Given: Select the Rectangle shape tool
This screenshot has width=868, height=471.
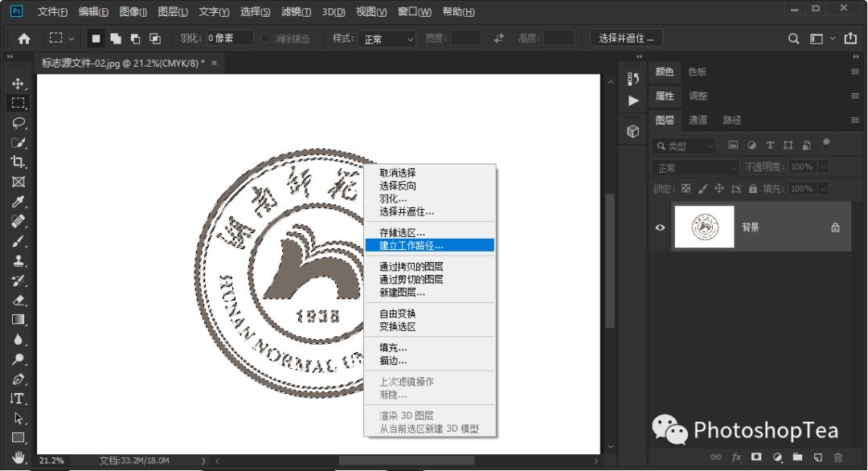Looking at the screenshot, I should (18, 438).
